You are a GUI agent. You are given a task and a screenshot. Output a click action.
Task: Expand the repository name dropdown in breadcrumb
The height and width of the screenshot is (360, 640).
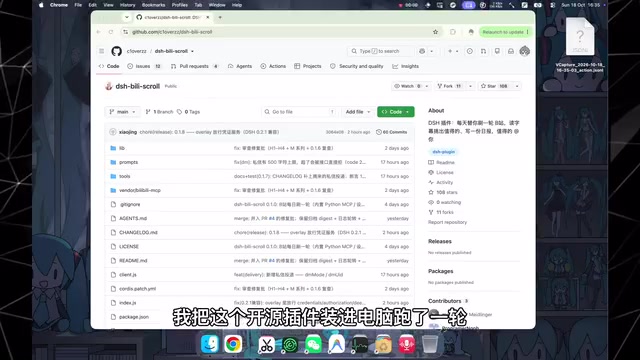(x=192, y=51)
